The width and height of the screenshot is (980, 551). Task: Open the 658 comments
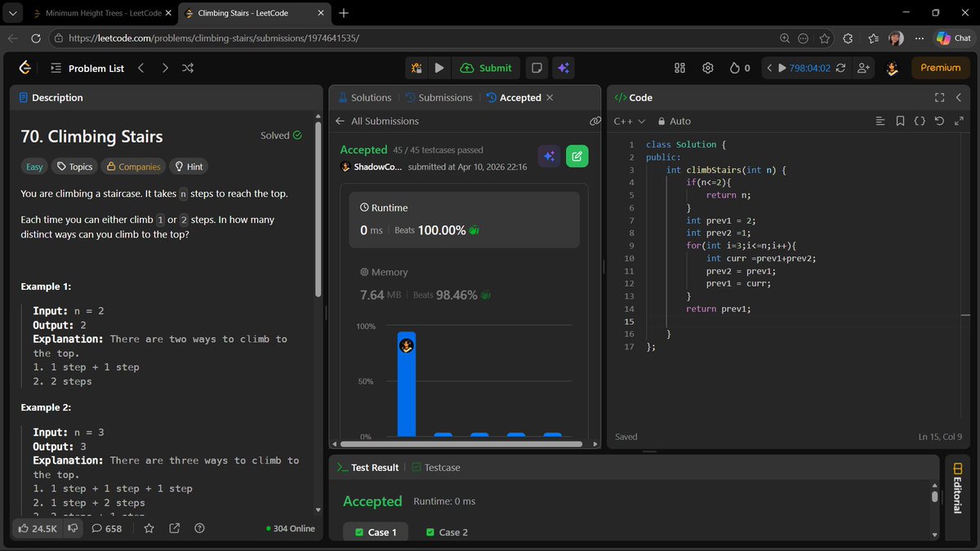tap(106, 528)
